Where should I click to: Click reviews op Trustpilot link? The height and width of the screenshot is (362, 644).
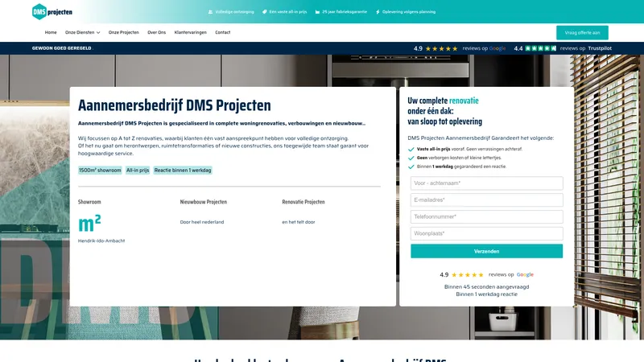pyautogui.click(x=586, y=48)
